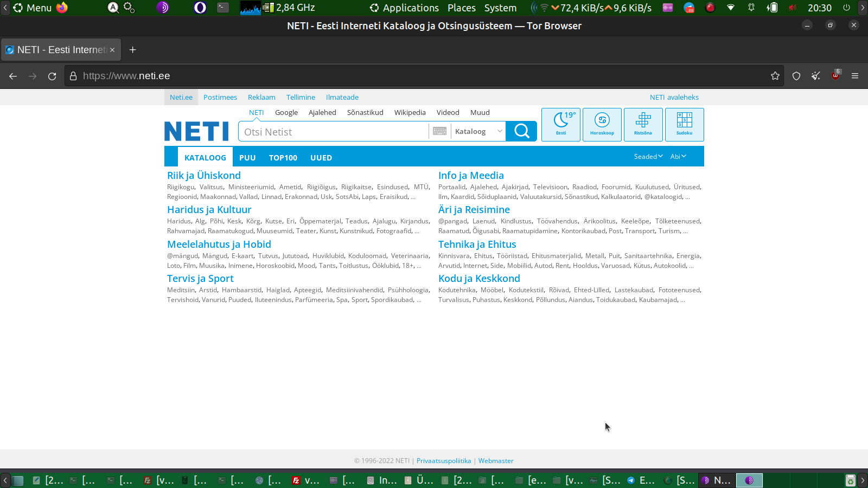Switch to the UUED tab

[321, 158]
